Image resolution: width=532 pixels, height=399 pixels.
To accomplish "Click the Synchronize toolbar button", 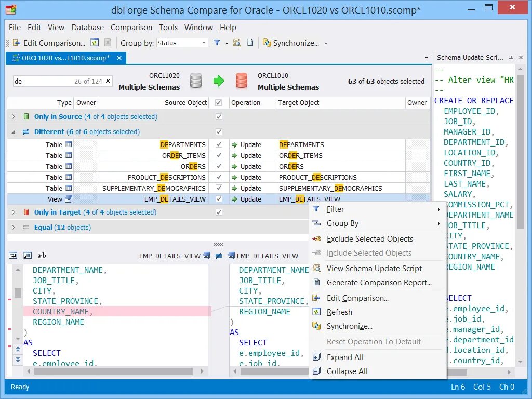I will tap(291, 43).
